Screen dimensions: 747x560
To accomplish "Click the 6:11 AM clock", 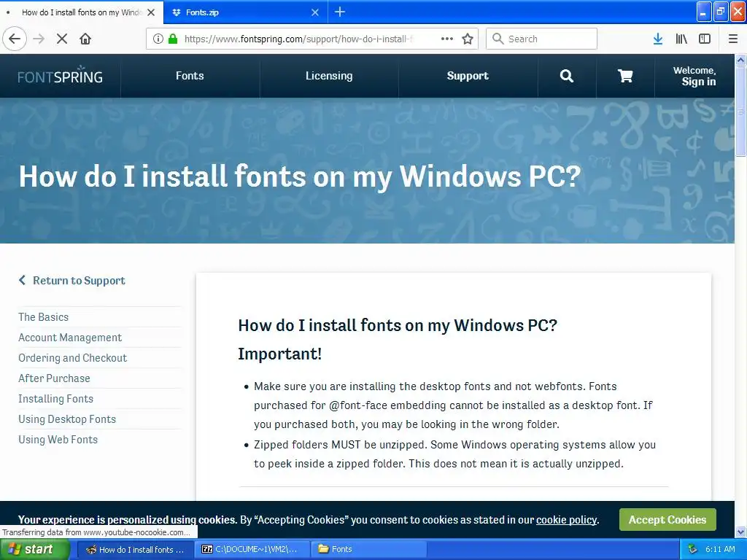I will (720, 549).
